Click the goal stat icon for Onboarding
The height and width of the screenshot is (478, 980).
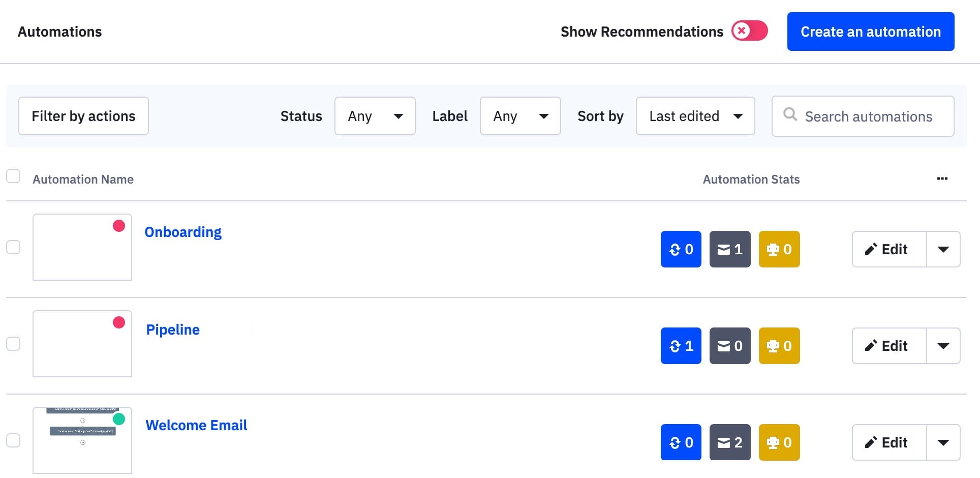pos(779,249)
